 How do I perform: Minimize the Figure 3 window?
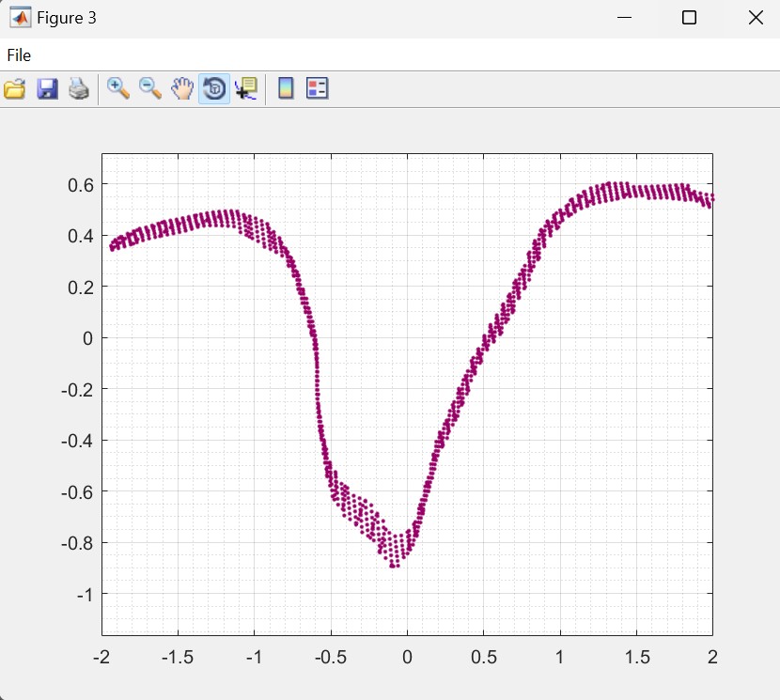point(622,18)
